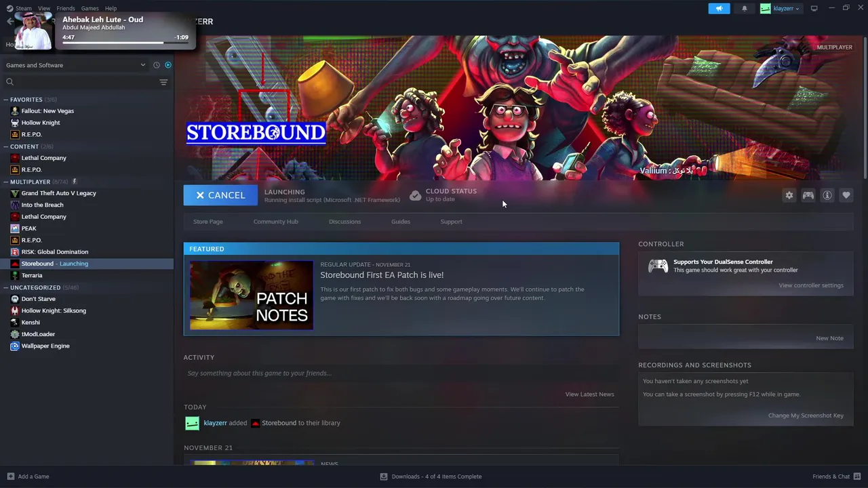868x488 pixels.
Task: Open the klayzerr account dropdown
Action: tap(780, 8)
